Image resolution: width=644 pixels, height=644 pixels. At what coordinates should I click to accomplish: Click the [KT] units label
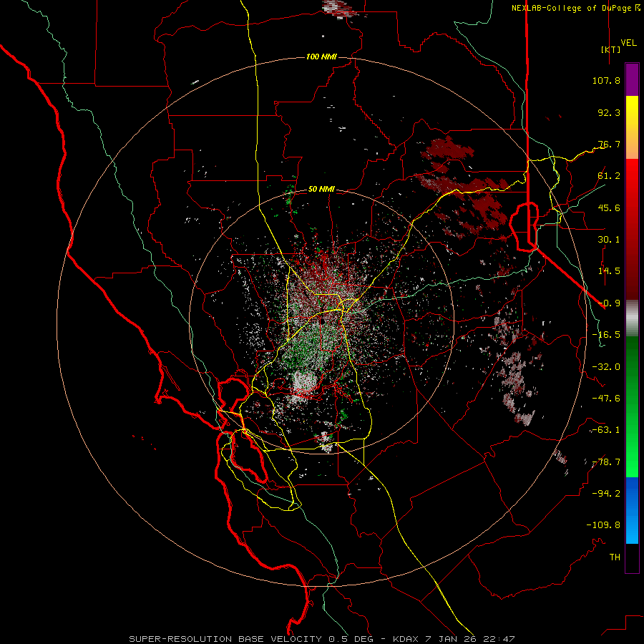pos(611,49)
